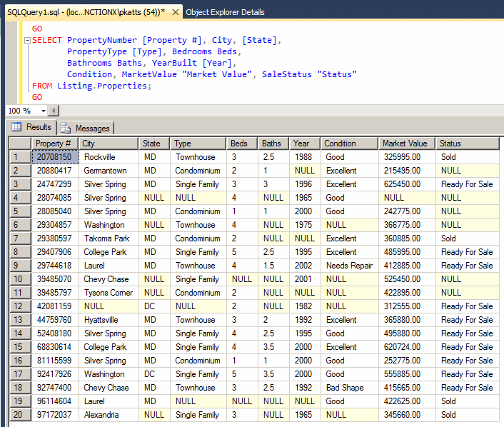Click the Condition column header
This screenshot has height=427, width=504.
tap(349, 144)
